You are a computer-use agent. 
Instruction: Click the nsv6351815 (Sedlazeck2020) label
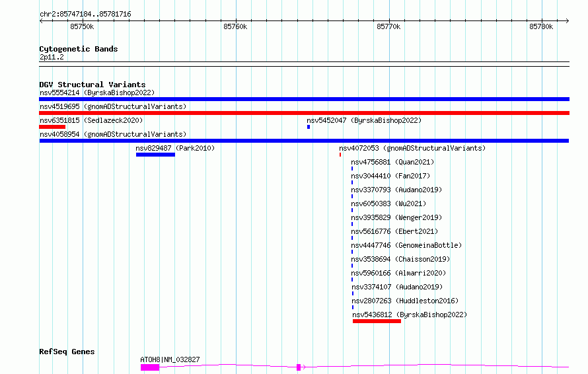tap(91, 120)
